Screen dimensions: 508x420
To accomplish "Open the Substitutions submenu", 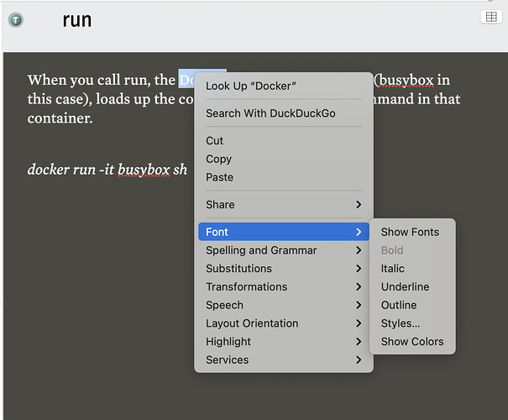I will (284, 268).
